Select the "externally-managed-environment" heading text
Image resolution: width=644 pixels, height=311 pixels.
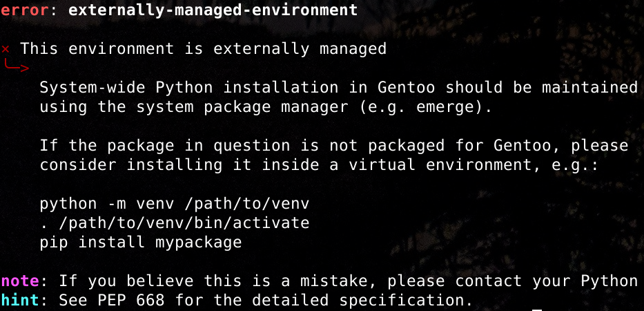[x=213, y=10]
